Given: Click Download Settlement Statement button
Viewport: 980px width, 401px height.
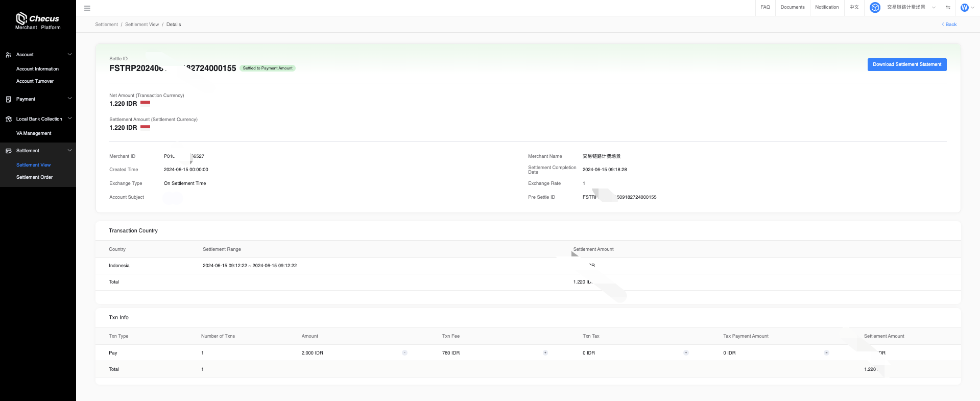Looking at the screenshot, I should click(906, 64).
